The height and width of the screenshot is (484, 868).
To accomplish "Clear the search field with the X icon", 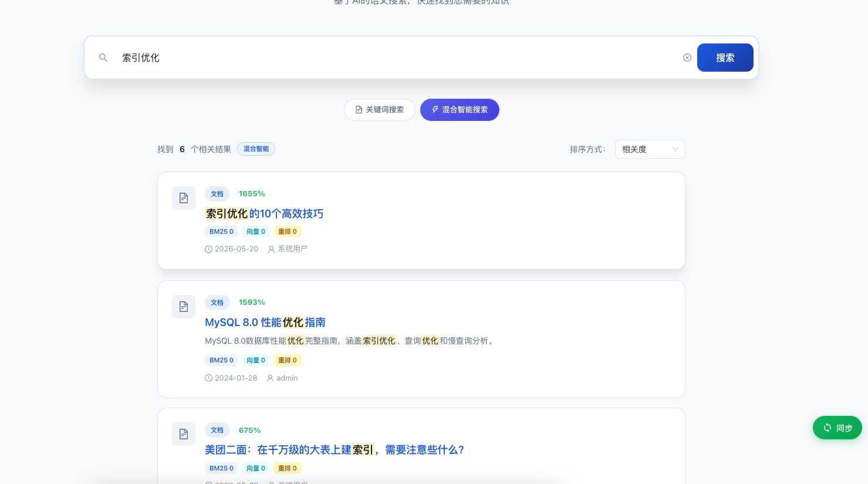I will point(687,58).
